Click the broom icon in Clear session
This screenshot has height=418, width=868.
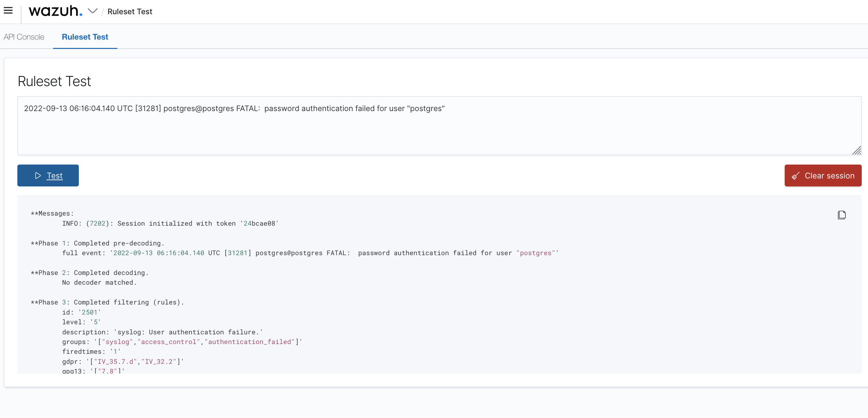796,176
